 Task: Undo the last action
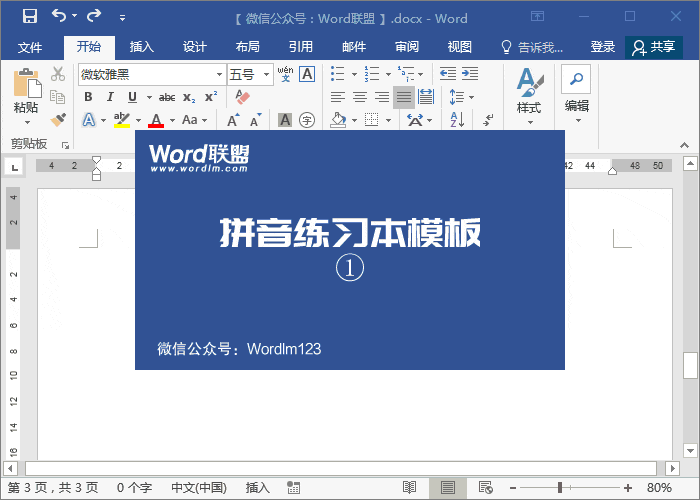tap(59, 16)
